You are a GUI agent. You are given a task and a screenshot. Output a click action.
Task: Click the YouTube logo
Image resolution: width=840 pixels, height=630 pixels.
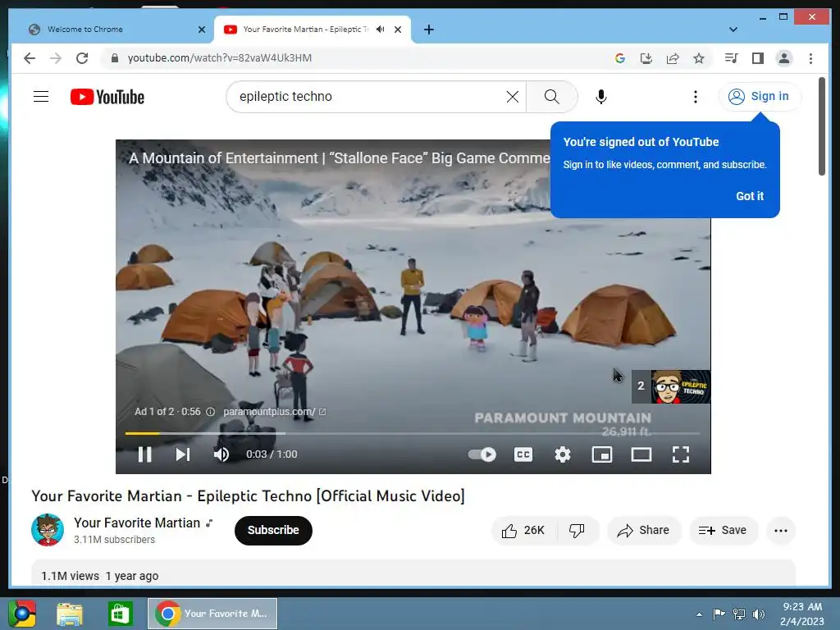[107, 97]
